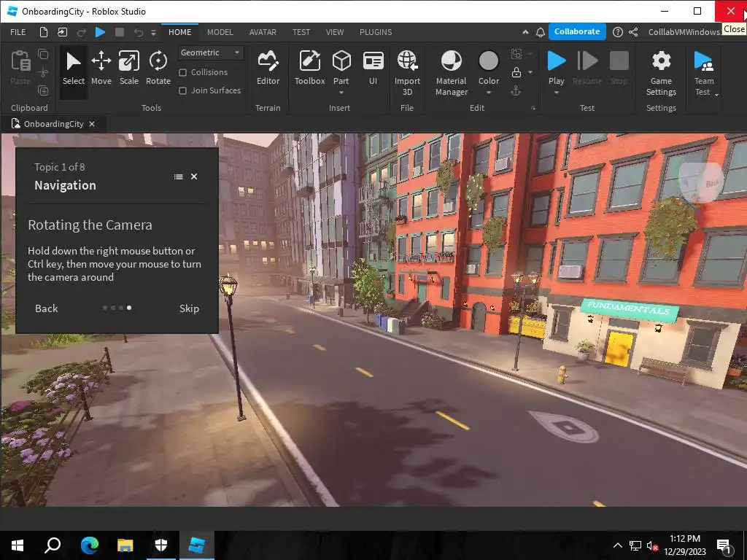
Task: Expand the Part type dropdown arrow
Action: pyautogui.click(x=341, y=93)
